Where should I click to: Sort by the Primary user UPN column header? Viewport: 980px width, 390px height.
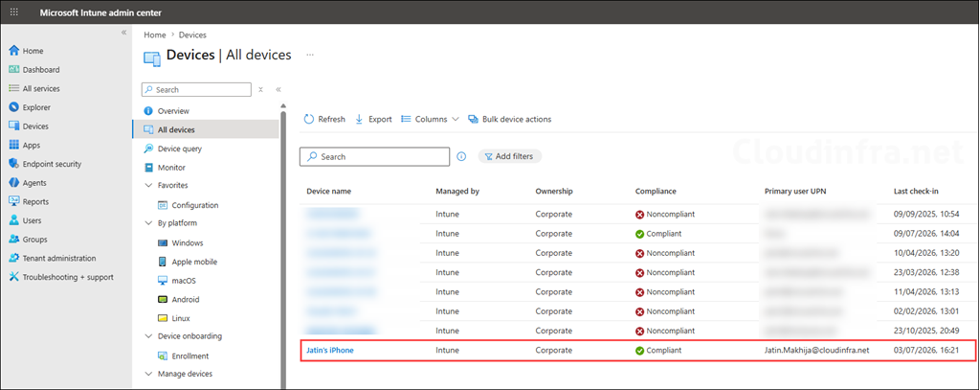tap(795, 191)
